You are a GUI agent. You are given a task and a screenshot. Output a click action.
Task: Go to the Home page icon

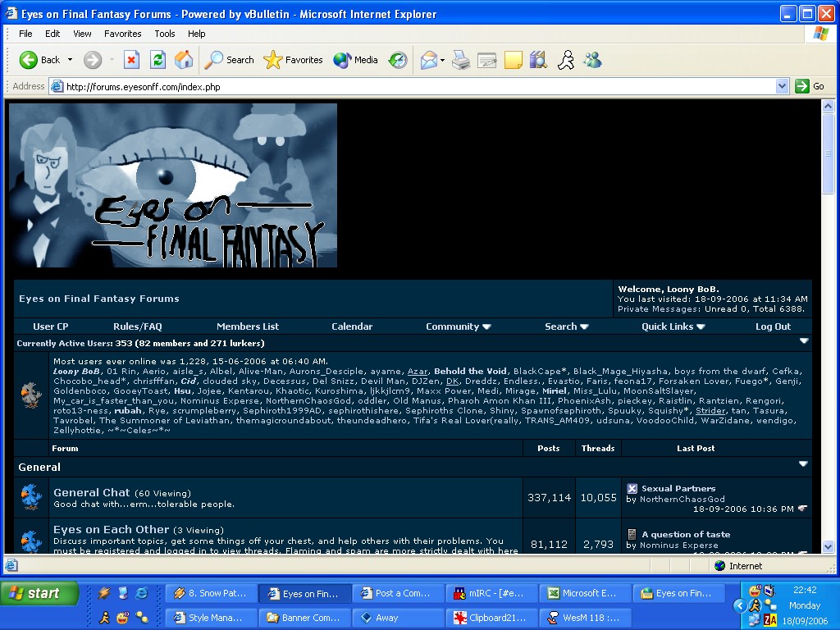[184, 60]
